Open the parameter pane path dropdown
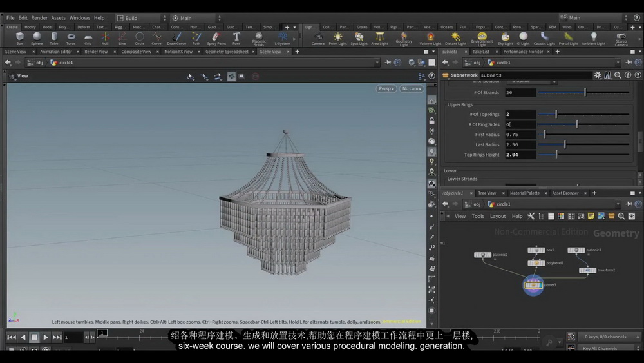The width and height of the screenshot is (644, 363). pos(618,63)
